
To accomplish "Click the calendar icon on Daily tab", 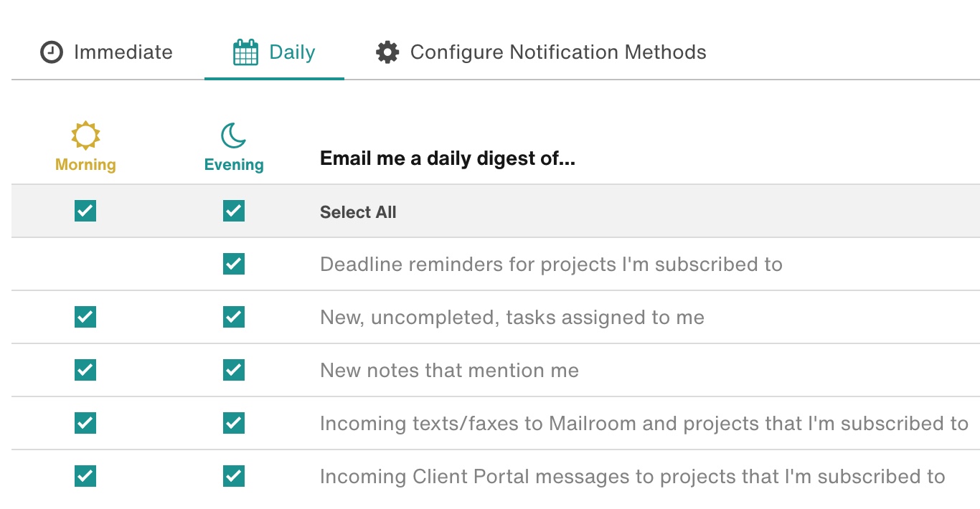I will coord(245,52).
